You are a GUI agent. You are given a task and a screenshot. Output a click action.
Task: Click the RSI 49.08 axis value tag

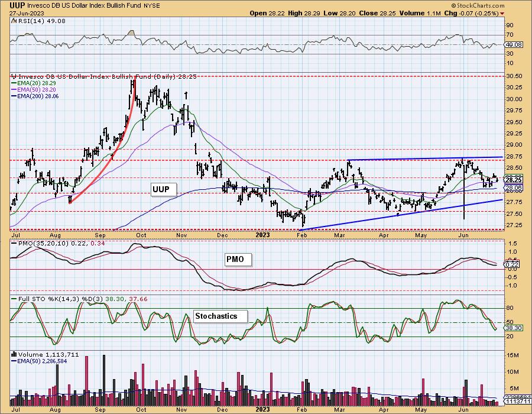click(x=513, y=44)
